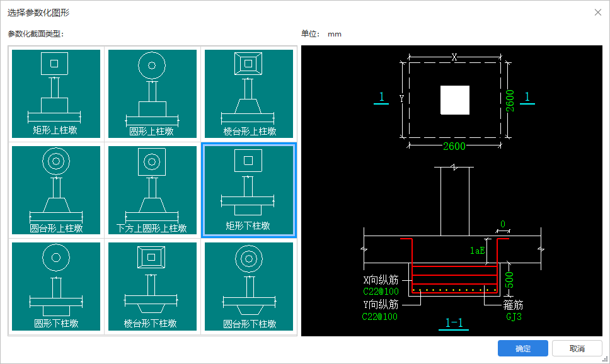Choose the 圆形上柱墩 section thumbnail
Image resolution: width=610 pixels, height=364 pixels.
152,94
